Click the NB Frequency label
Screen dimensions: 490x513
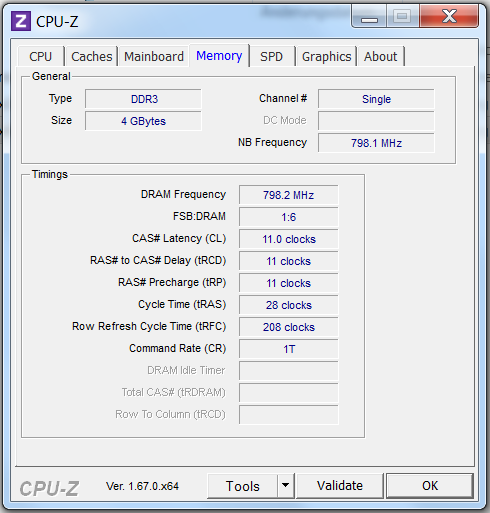[x=272, y=143]
